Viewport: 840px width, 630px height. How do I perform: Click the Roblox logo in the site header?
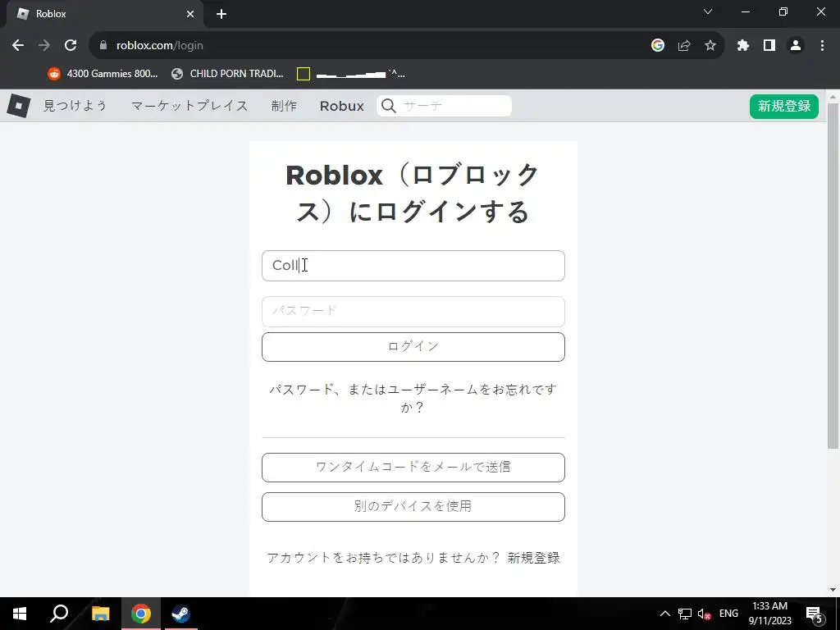tap(18, 106)
